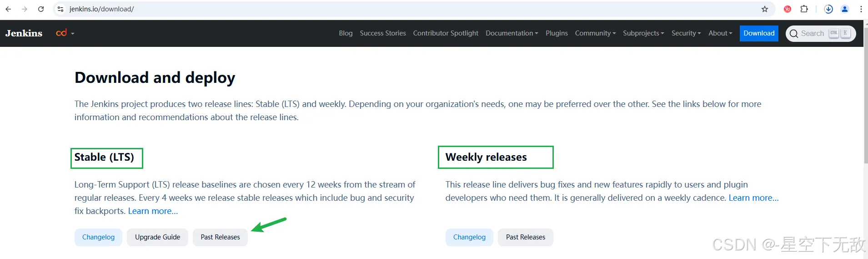Expand the Documentation dropdown

[512, 33]
